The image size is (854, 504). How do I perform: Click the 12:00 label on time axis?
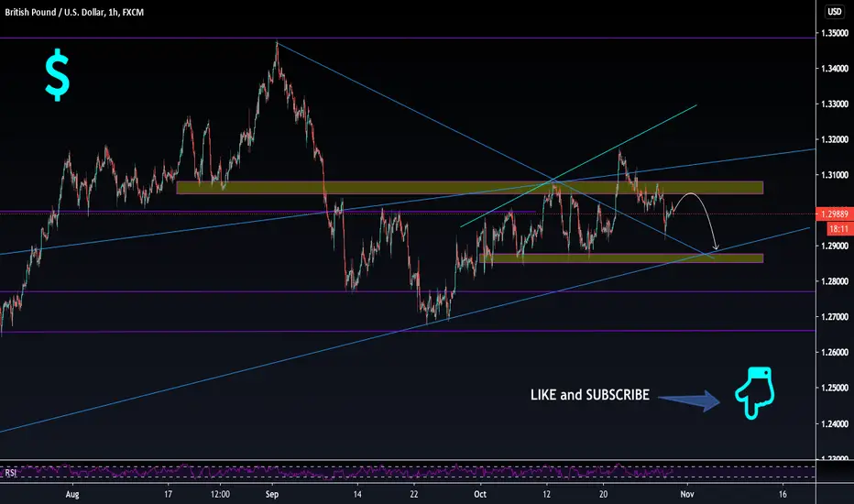click(220, 494)
